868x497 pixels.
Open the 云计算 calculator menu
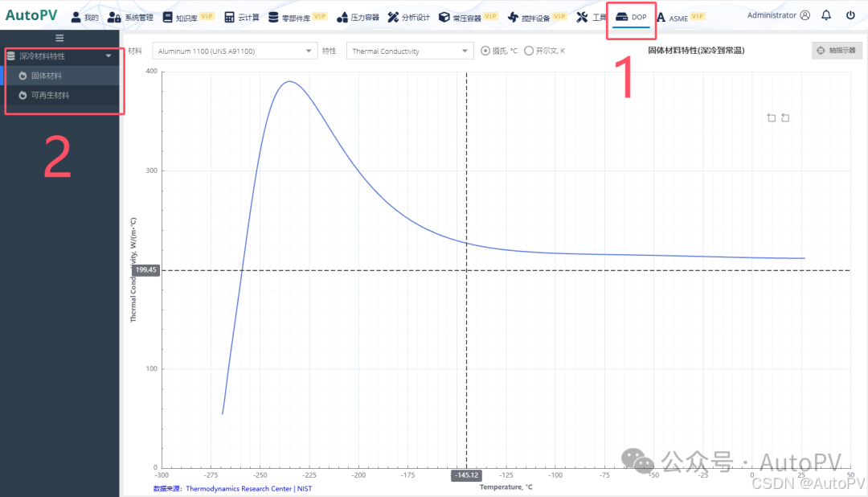tap(242, 17)
